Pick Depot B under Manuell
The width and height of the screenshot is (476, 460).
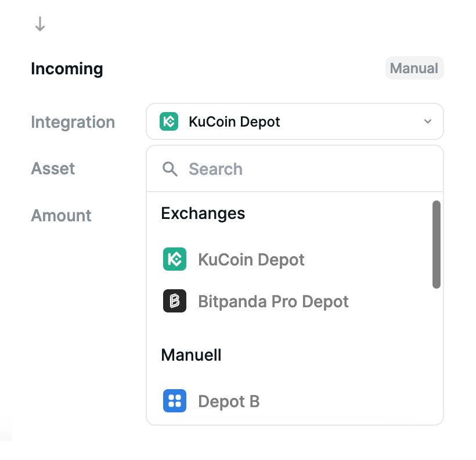(x=295, y=401)
